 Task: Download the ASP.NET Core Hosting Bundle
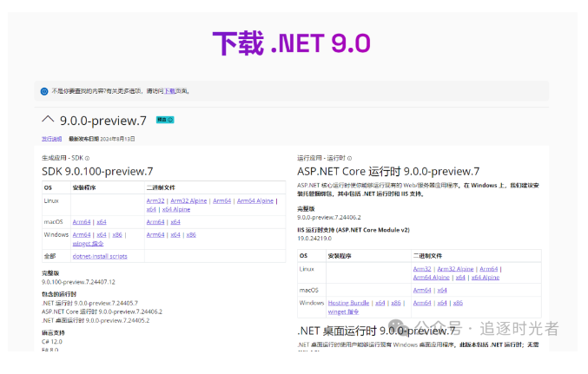tap(348, 303)
